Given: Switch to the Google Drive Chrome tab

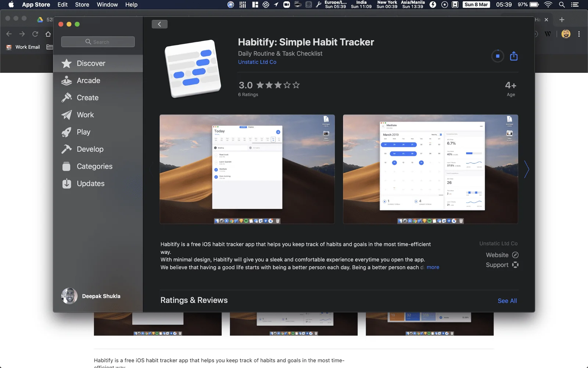Looking at the screenshot, I should pyautogui.click(x=44, y=20).
